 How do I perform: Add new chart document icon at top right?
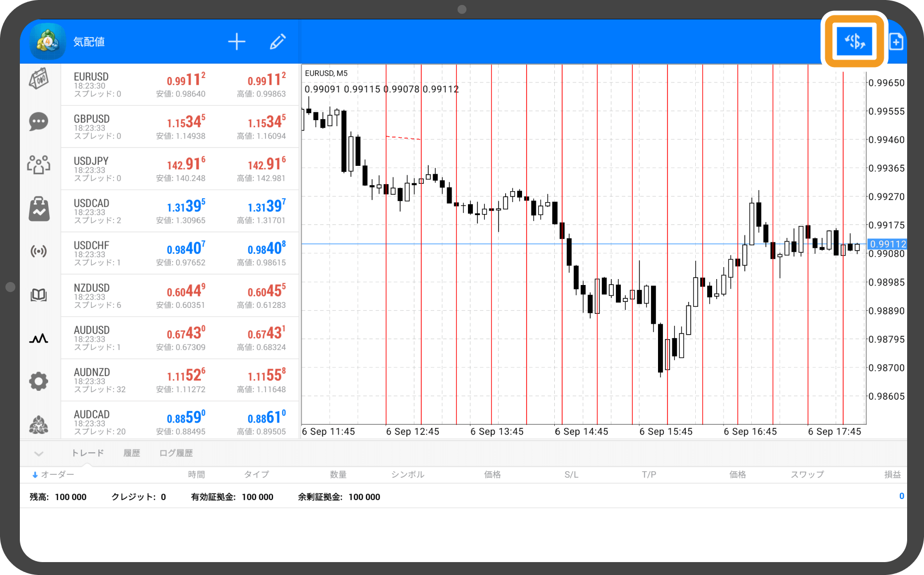coord(896,42)
